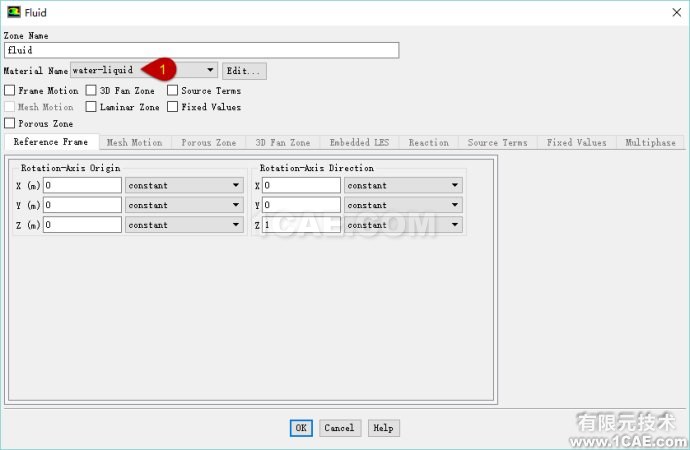The height and width of the screenshot is (450, 690).
Task: Tick the Source Terms checkbox
Action: tap(172, 91)
